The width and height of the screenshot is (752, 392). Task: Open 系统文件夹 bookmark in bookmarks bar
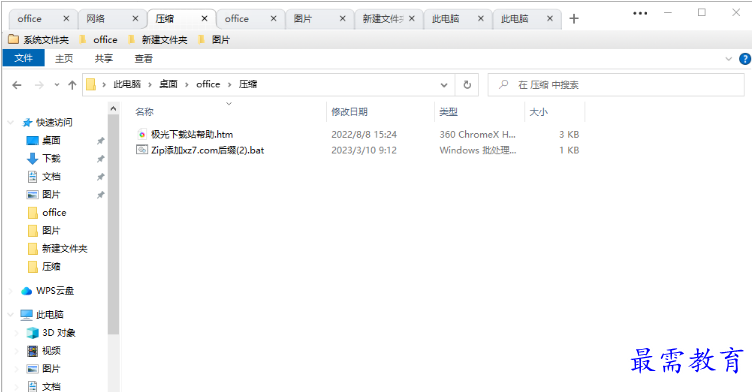39,40
